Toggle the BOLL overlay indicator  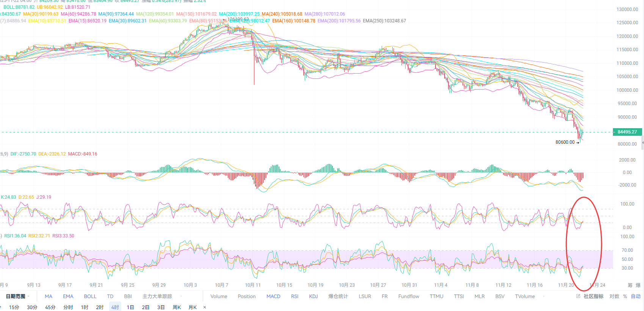pos(90,296)
